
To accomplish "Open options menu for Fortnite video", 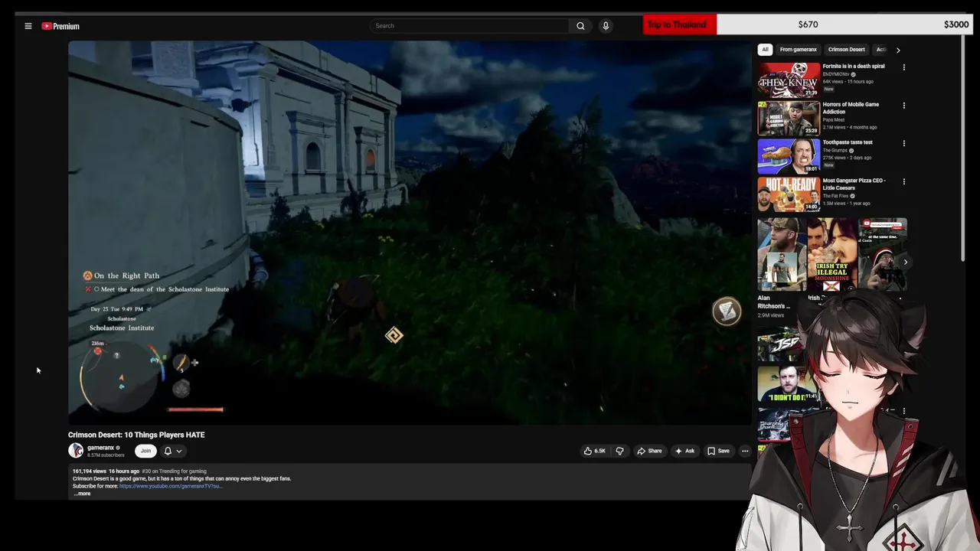I will coord(904,67).
